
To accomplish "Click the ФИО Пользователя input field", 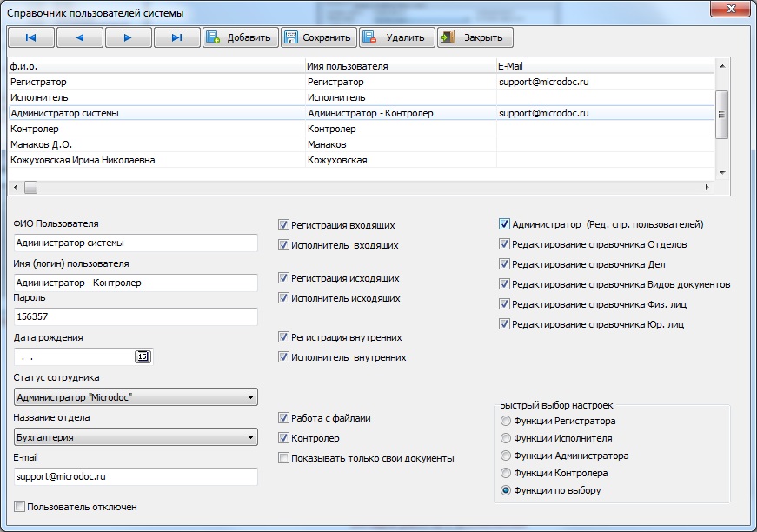I will point(136,243).
